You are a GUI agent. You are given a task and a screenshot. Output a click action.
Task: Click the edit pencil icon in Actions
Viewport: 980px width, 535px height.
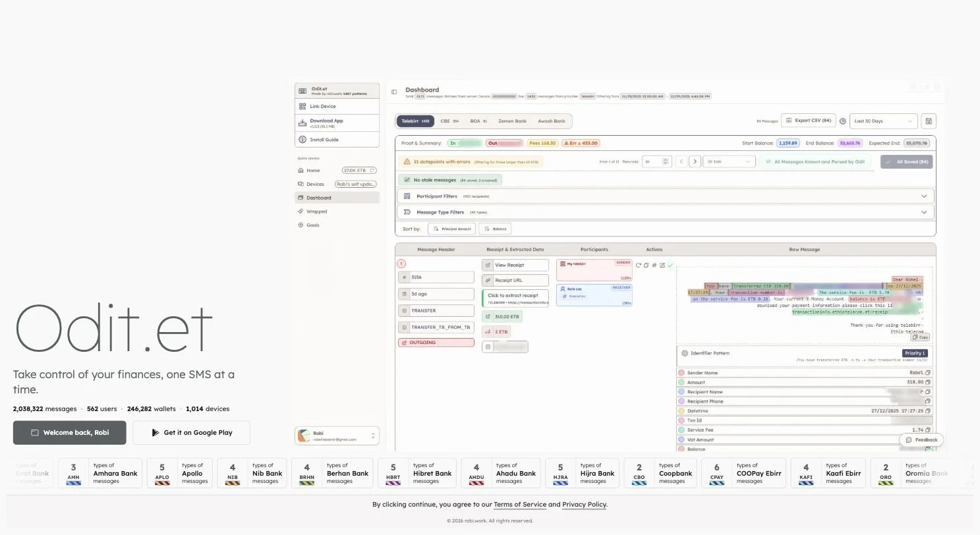click(662, 266)
